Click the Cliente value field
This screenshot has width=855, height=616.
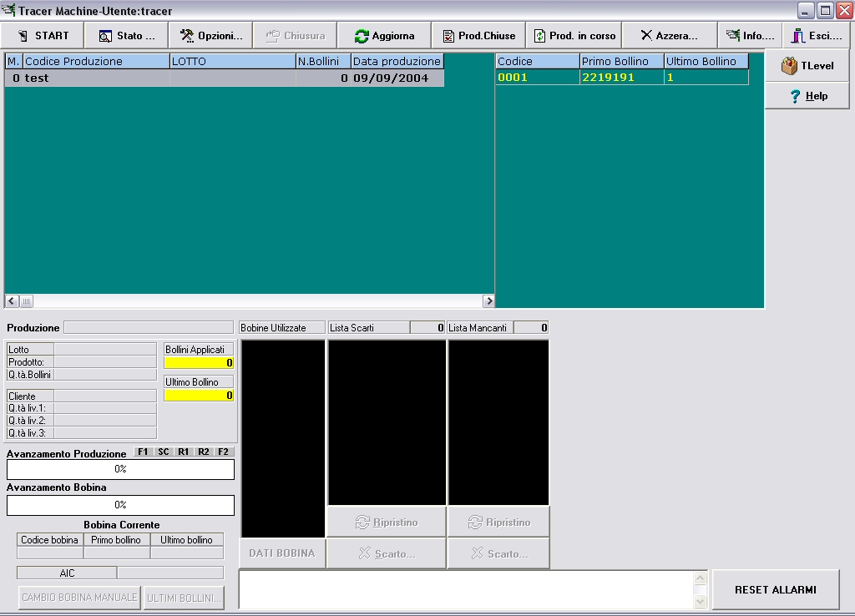point(105,396)
